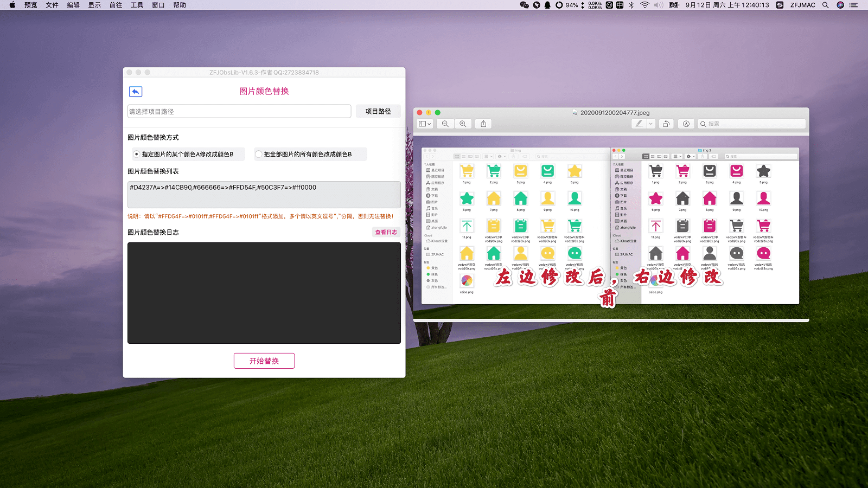This screenshot has width=868, height=488.
Task: Select 把全部图片的所有颜色改成颜色B option
Action: click(x=259, y=155)
